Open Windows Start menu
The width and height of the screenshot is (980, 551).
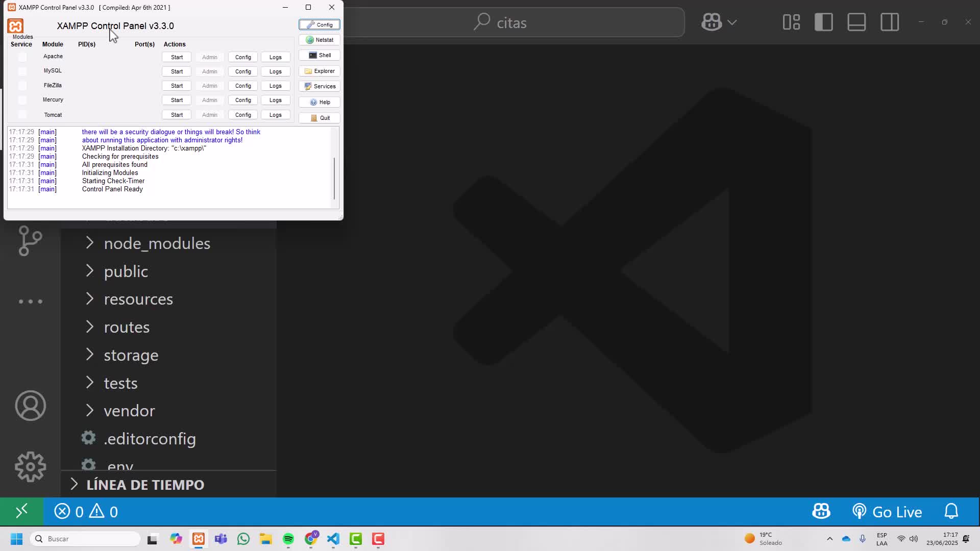16,539
